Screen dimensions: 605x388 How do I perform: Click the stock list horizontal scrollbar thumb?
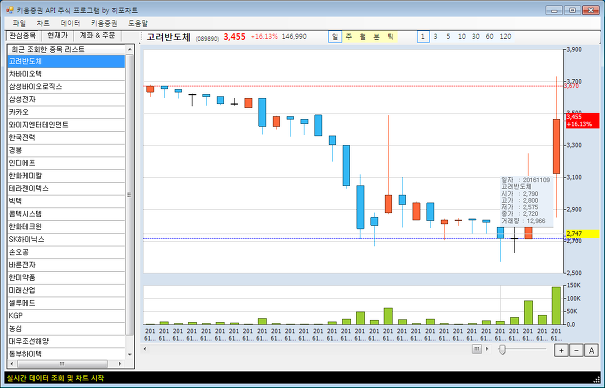(x=62, y=363)
